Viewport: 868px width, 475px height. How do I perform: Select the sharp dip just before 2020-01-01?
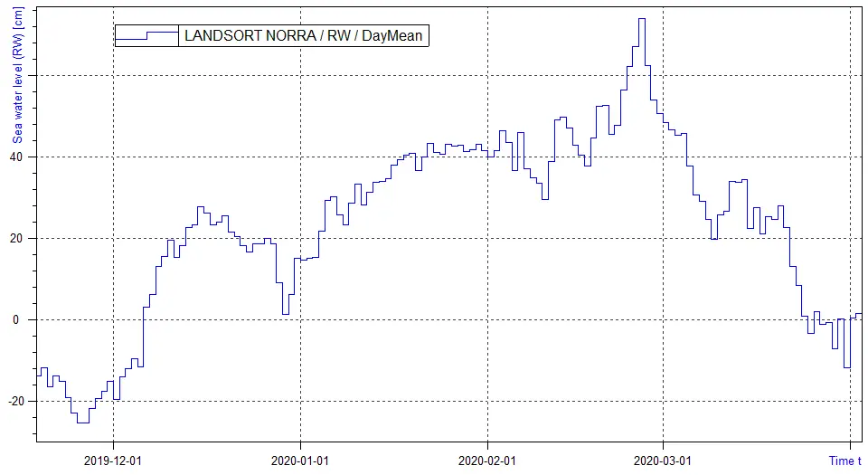click(285, 313)
